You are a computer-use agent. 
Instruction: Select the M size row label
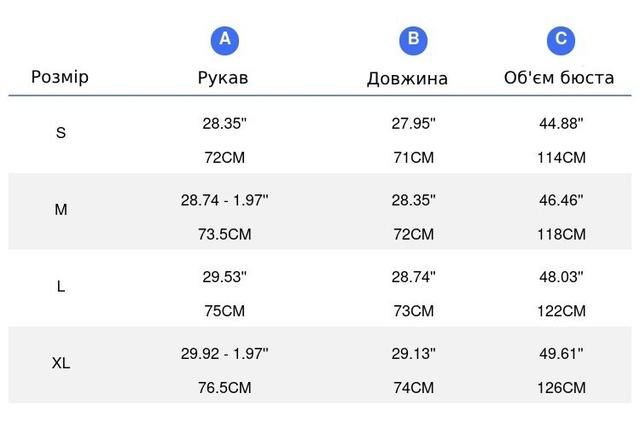click(61, 209)
